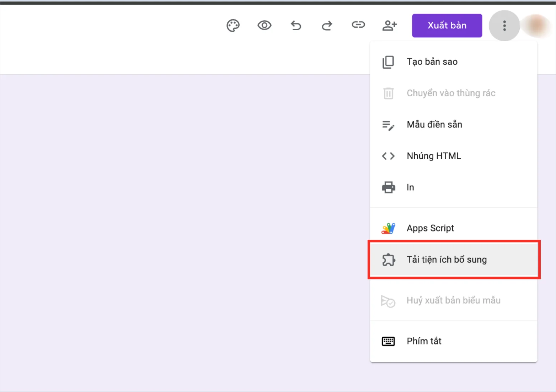
Task: Open the theme customization palette icon
Action: [x=233, y=26]
